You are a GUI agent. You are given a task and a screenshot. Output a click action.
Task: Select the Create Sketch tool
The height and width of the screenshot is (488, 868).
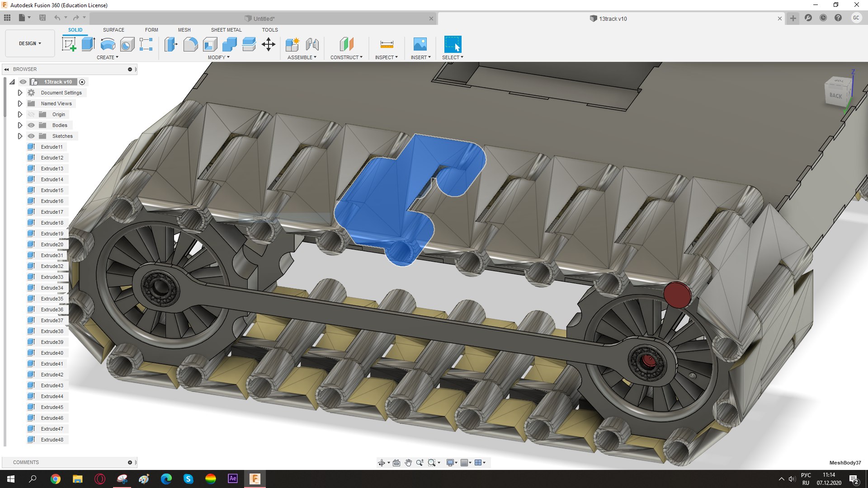[x=69, y=44]
